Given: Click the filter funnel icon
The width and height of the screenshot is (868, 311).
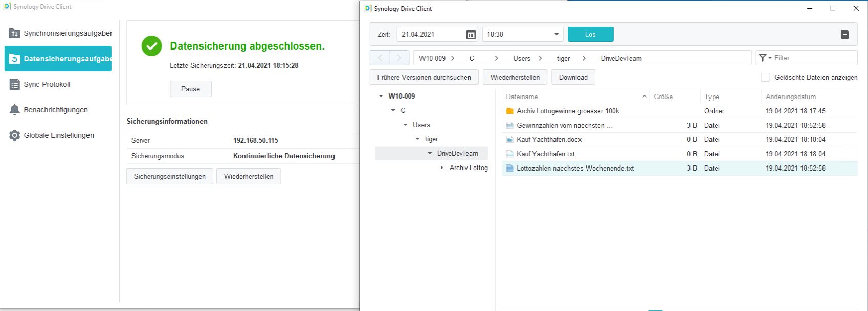Looking at the screenshot, I should pos(763,58).
